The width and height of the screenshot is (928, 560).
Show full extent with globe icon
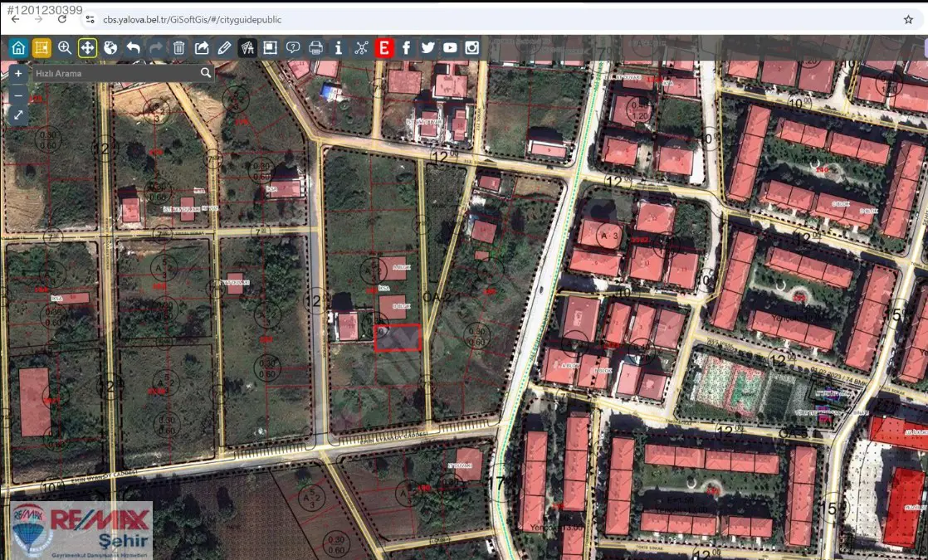click(x=110, y=48)
